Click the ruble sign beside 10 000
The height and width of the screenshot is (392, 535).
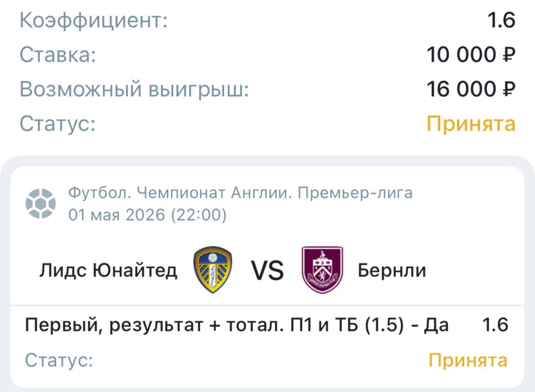point(509,55)
